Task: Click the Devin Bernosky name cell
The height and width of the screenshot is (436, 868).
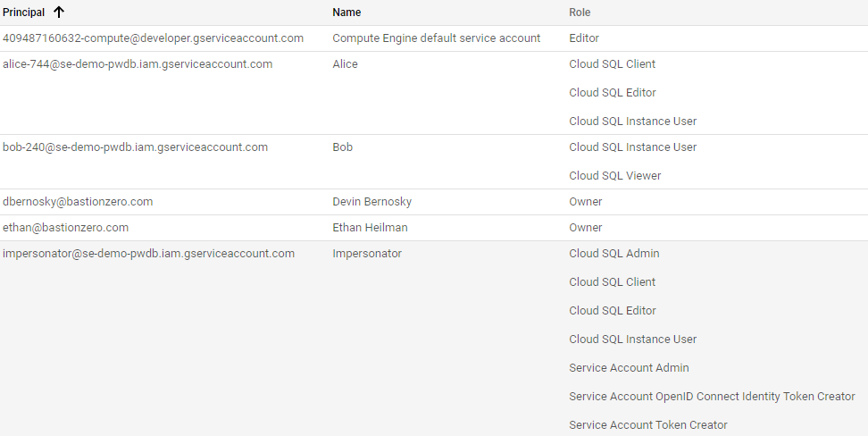Action: [x=371, y=202]
